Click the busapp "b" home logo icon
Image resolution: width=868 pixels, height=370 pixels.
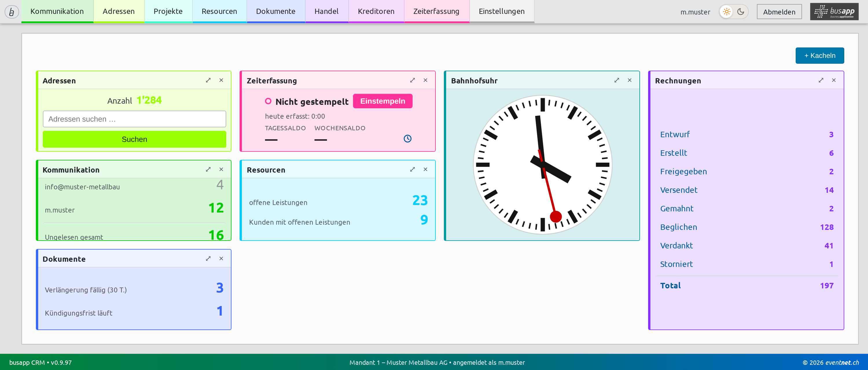12,12
